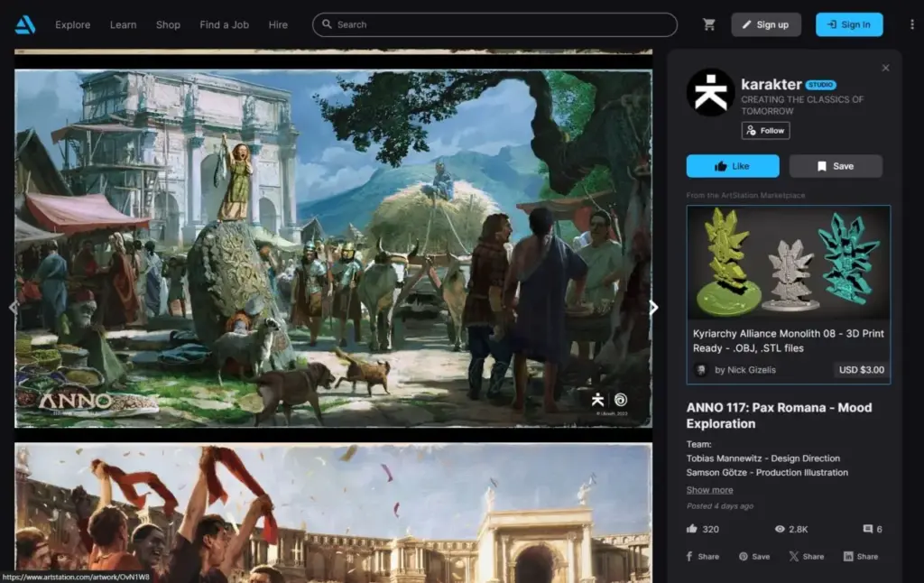Open the Explore menu

tap(72, 24)
